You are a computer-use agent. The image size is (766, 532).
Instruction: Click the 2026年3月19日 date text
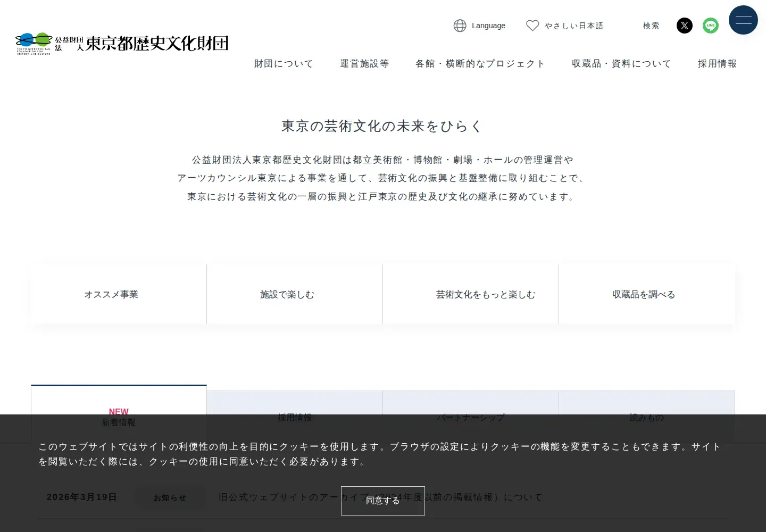point(82,497)
